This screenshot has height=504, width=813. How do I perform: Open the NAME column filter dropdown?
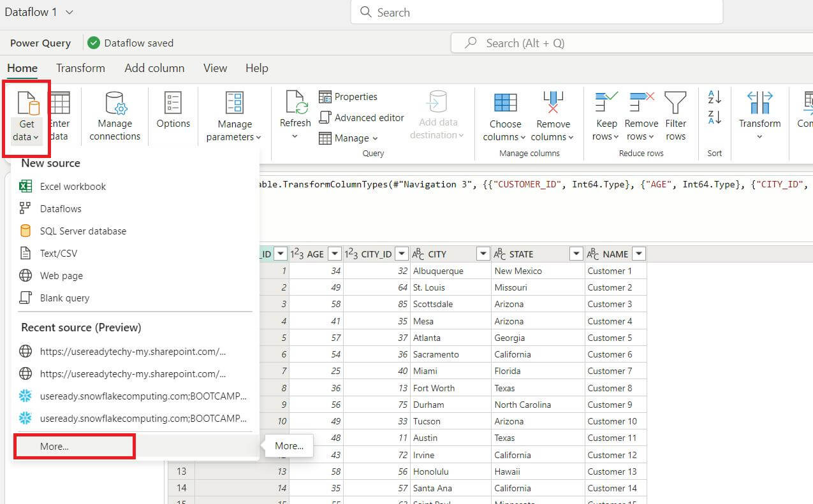point(638,254)
